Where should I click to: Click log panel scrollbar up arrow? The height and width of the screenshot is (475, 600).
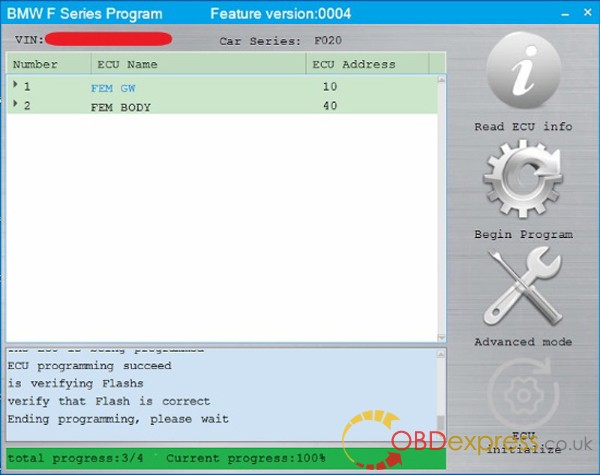pos(441,354)
